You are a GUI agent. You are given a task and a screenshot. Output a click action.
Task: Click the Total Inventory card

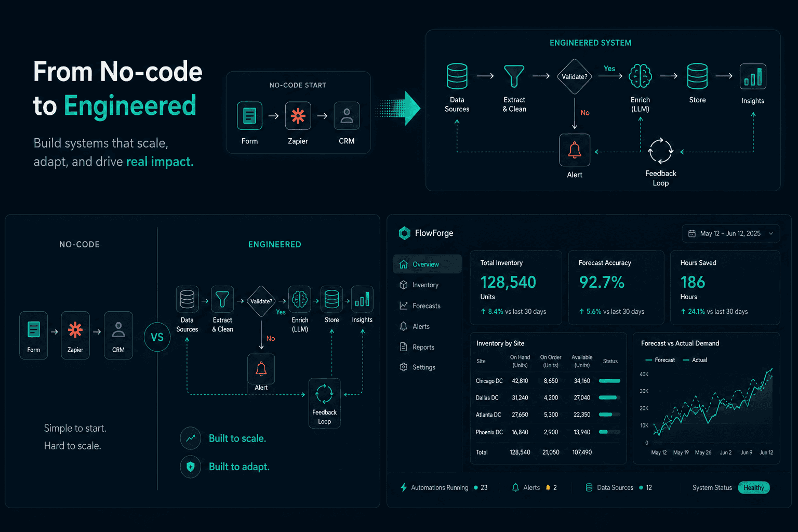(x=516, y=288)
